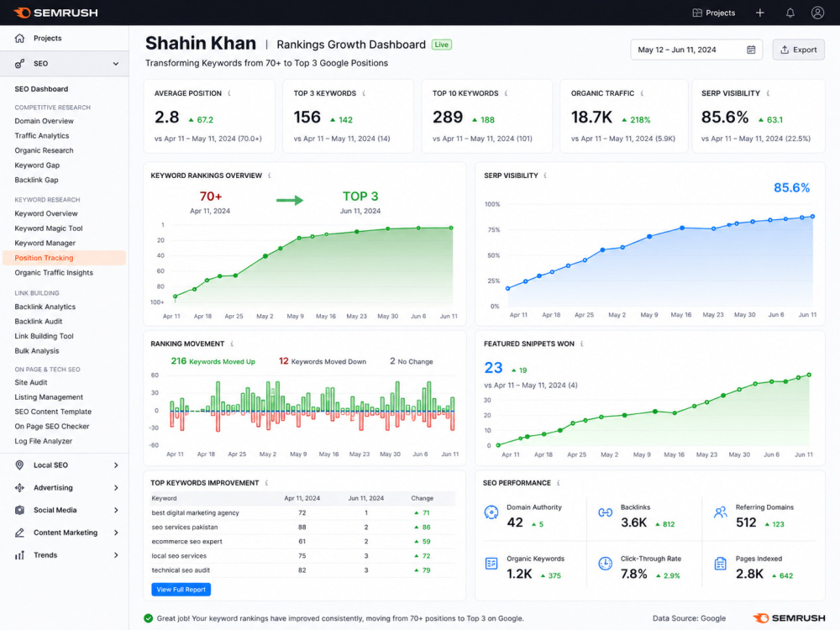Click '12 Keywords Moved Down' legend
Viewport: 840px width, 630px height.
[322, 361]
